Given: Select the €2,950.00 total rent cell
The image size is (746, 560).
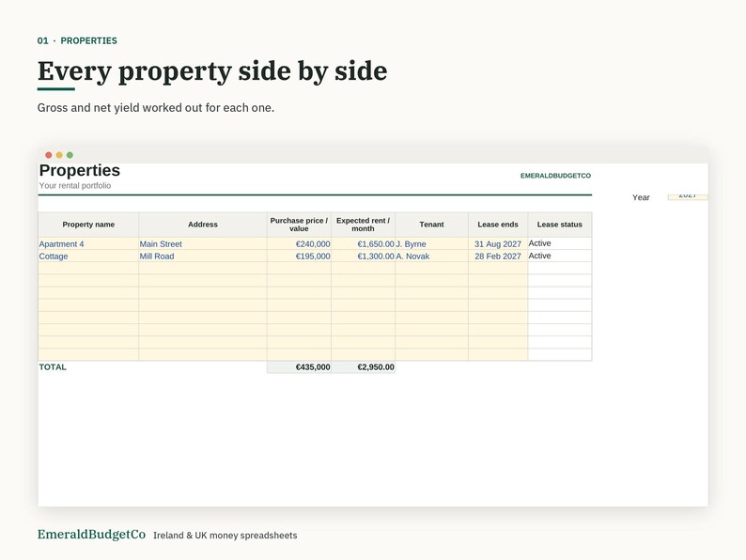Looking at the screenshot, I should coord(363,366).
